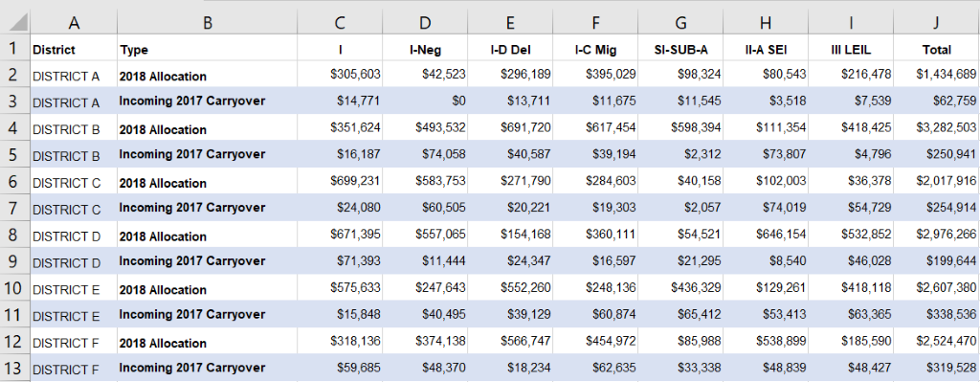
Task: Select cell with $250,941
Action: [936, 154]
